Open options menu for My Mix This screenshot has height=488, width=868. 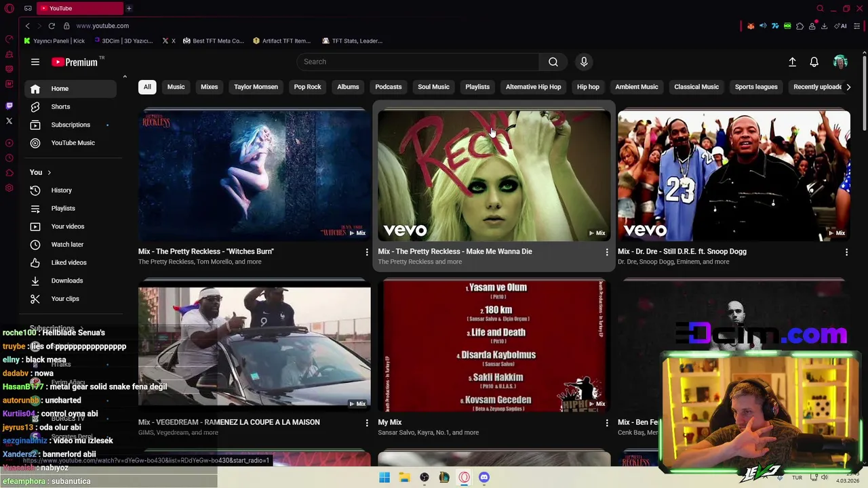(x=607, y=423)
